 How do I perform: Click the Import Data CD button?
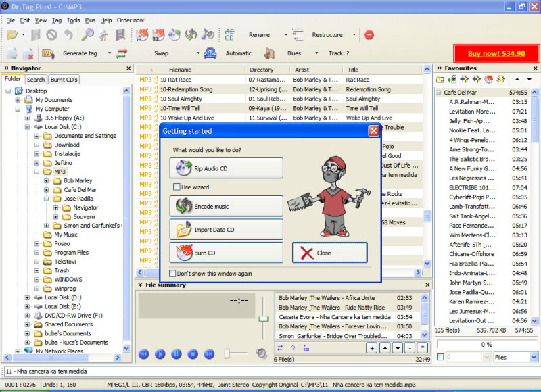click(x=227, y=230)
